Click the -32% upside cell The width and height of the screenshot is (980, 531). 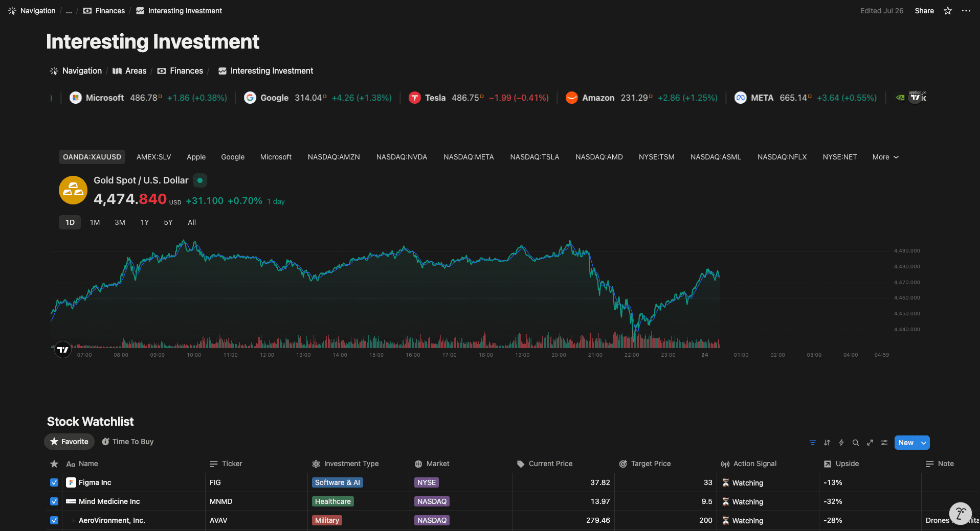(870, 501)
